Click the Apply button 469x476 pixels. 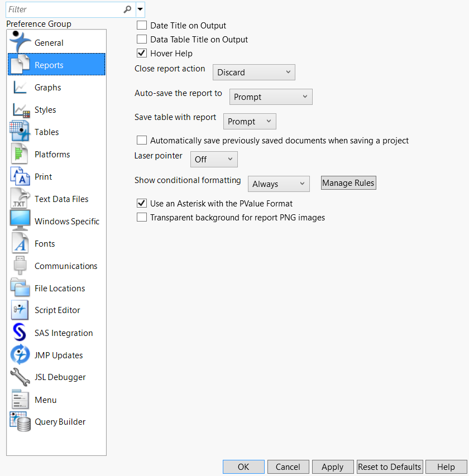[x=333, y=467]
